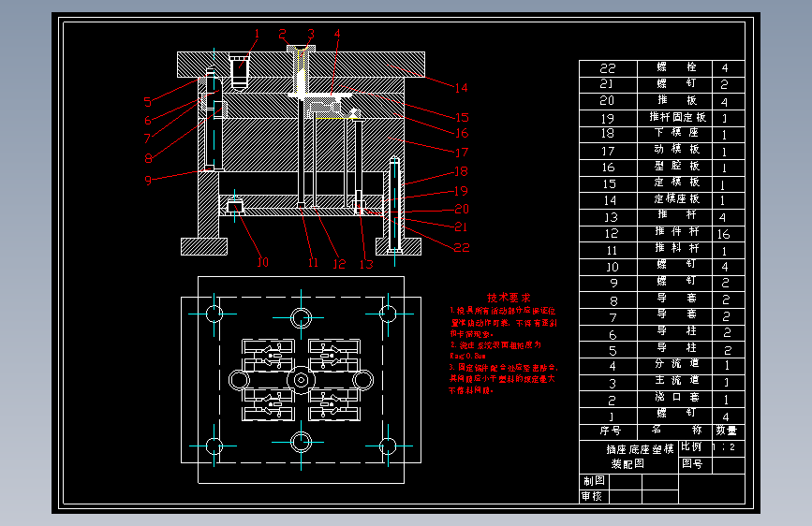Click the 螺钉 cell in row 21

point(674,84)
